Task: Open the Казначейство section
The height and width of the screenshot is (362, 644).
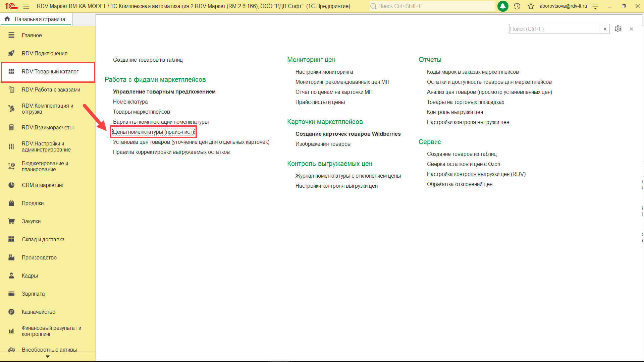Action: [38, 312]
